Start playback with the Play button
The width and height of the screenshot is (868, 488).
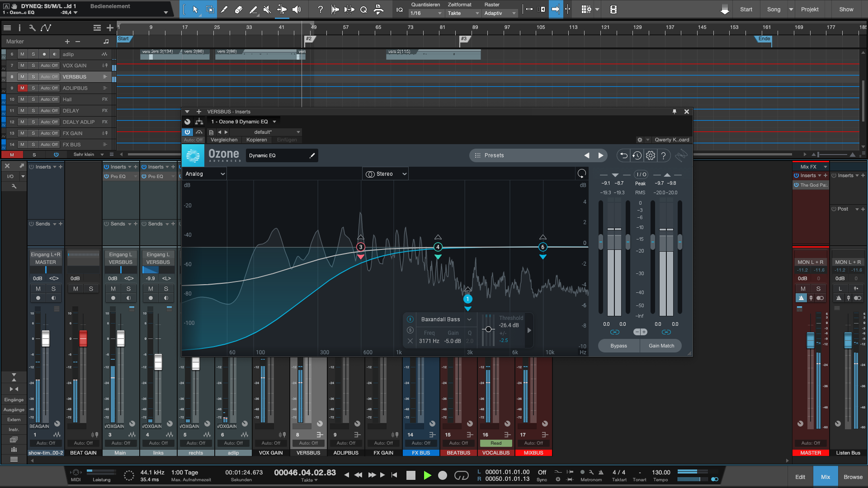[427, 475]
